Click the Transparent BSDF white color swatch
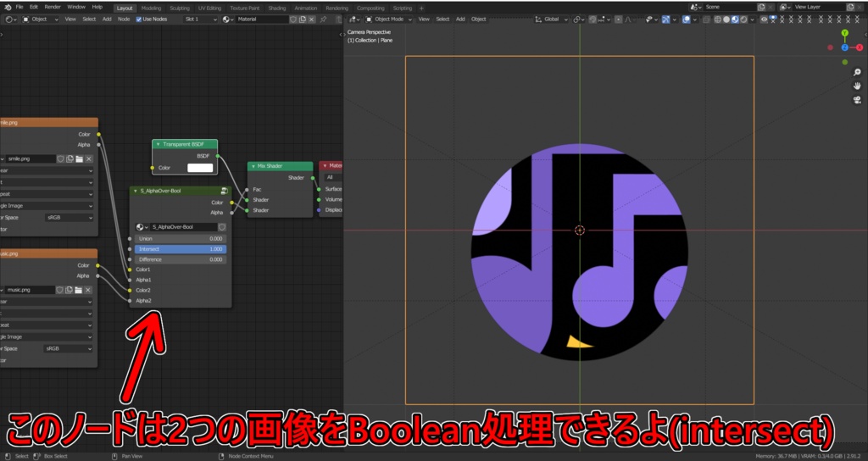868x461 pixels. click(200, 168)
